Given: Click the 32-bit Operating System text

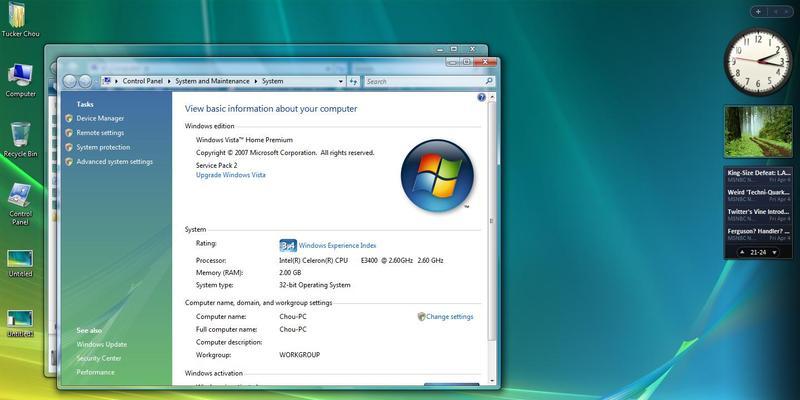Looking at the screenshot, I should pos(315,285).
